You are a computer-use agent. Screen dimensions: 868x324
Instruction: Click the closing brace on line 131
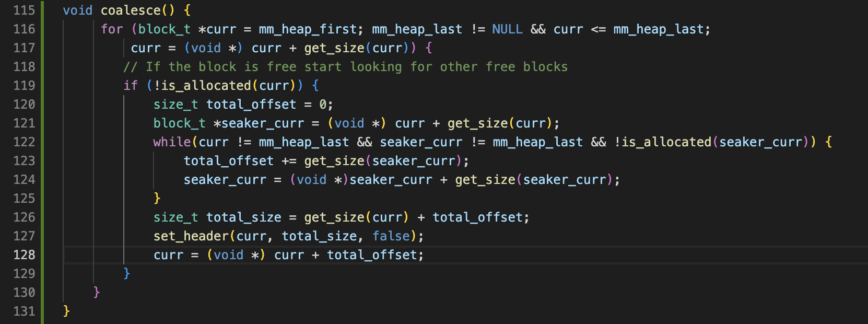[x=66, y=311]
